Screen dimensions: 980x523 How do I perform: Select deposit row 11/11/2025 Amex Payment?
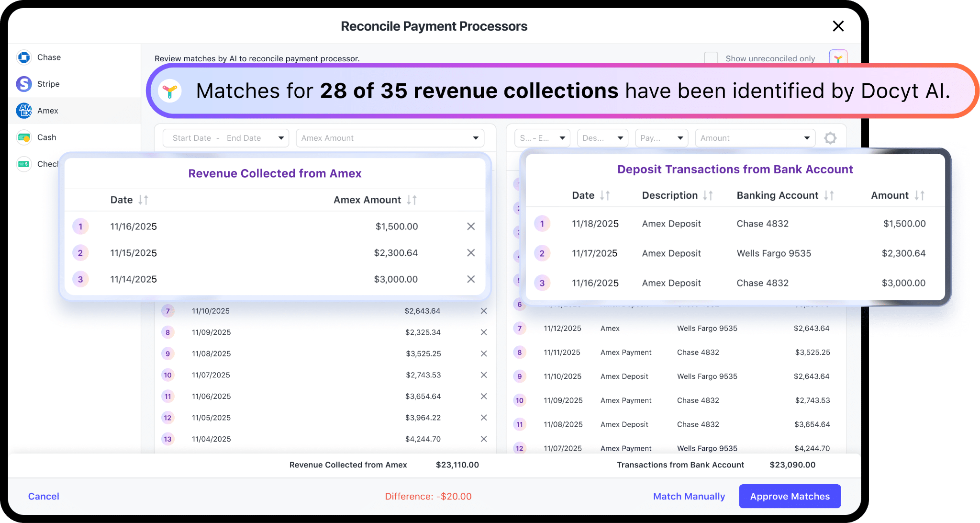point(677,352)
